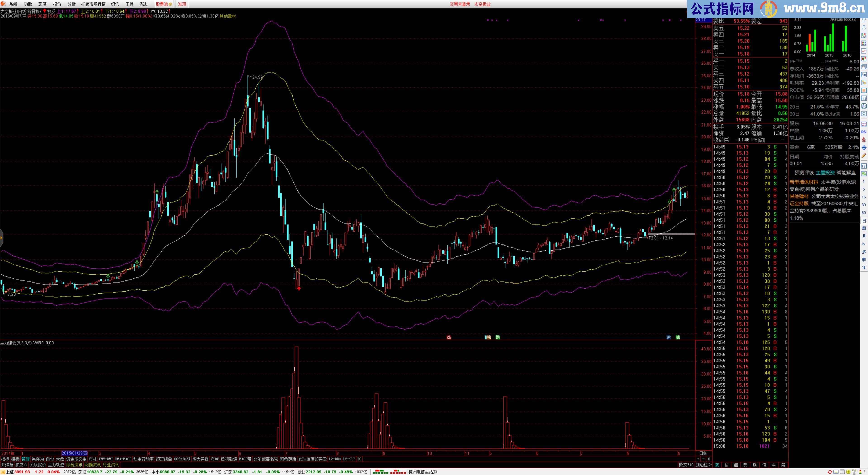Click the F5 switch view icon
The height and width of the screenshot is (475, 868).
pos(864,166)
